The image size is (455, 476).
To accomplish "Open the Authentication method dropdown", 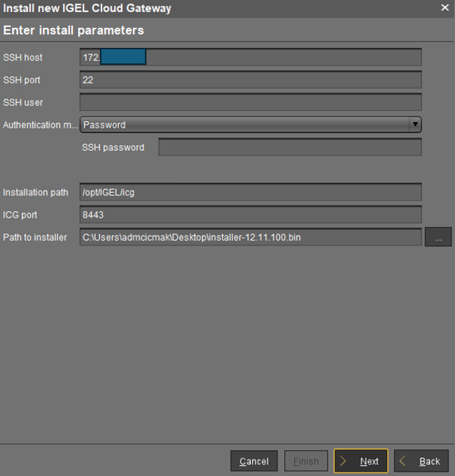I will click(251, 125).
